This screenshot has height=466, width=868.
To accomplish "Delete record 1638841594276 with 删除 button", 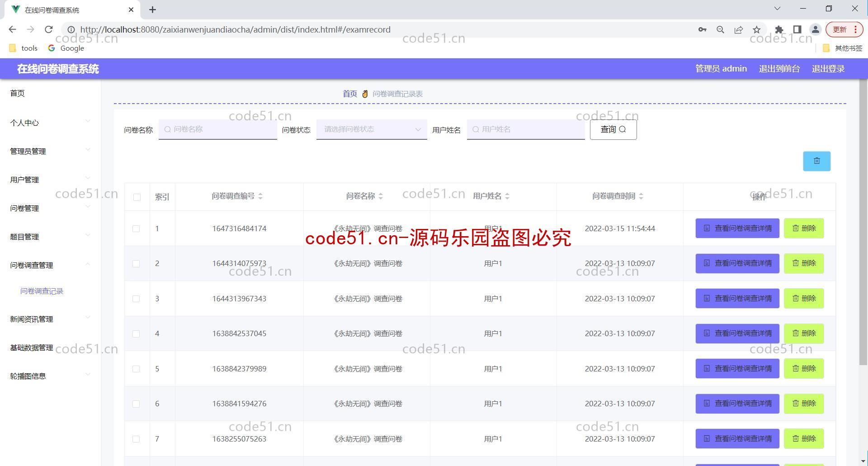I will (804, 404).
